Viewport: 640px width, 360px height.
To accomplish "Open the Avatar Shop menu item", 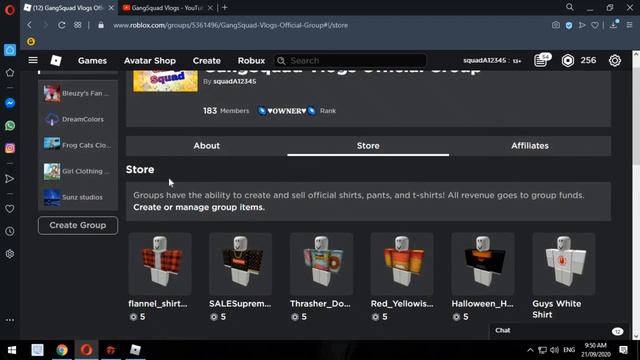I will (150, 61).
